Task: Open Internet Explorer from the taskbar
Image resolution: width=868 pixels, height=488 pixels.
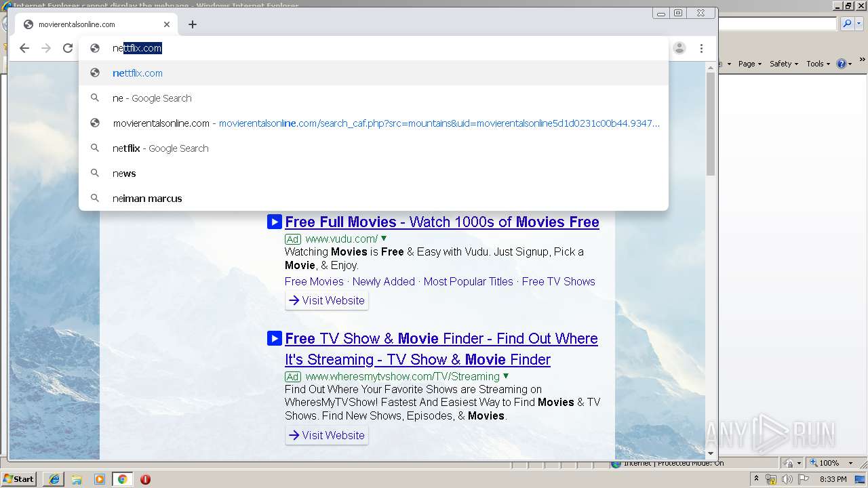Action: pyautogui.click(x=54, y=479)
